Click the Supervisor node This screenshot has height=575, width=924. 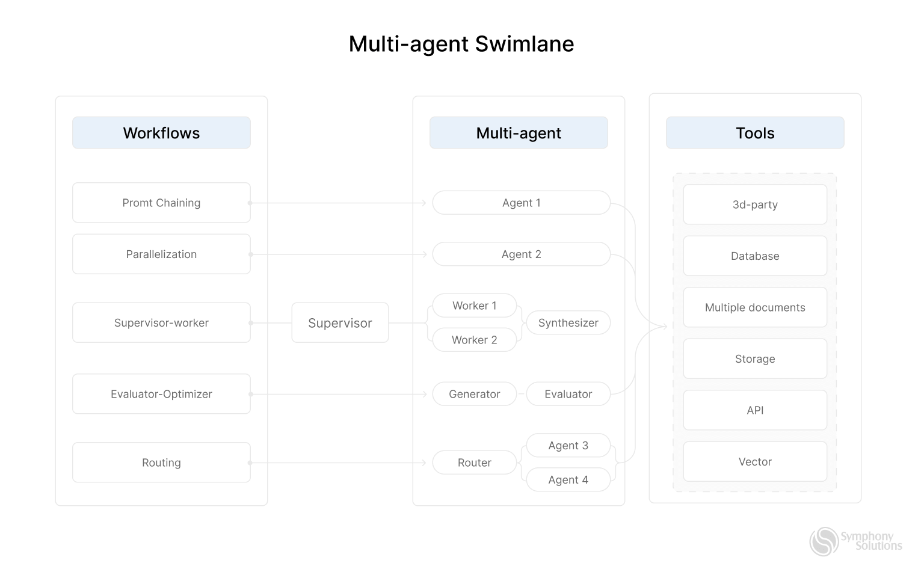click(340, 323)
